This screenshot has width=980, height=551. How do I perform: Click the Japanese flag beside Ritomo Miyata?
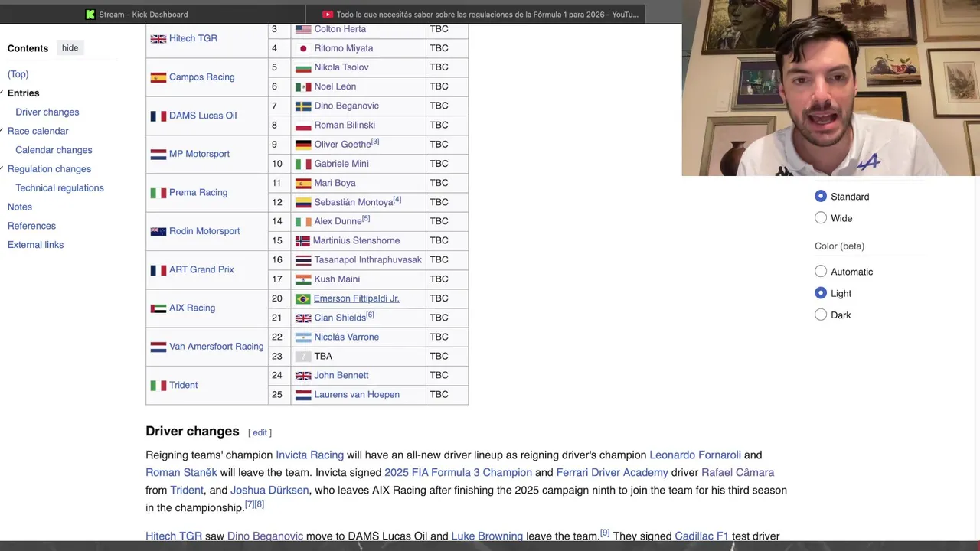pyautogui.click(x=303, y=48)
